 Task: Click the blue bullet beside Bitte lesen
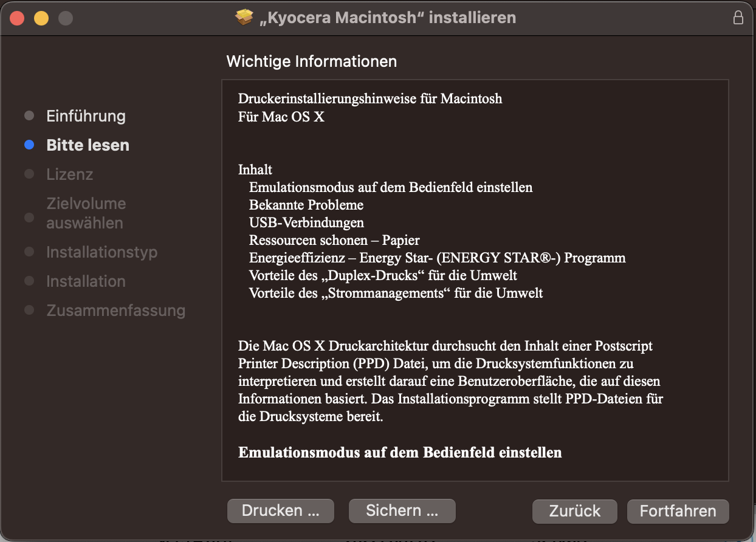coord(29,145)
